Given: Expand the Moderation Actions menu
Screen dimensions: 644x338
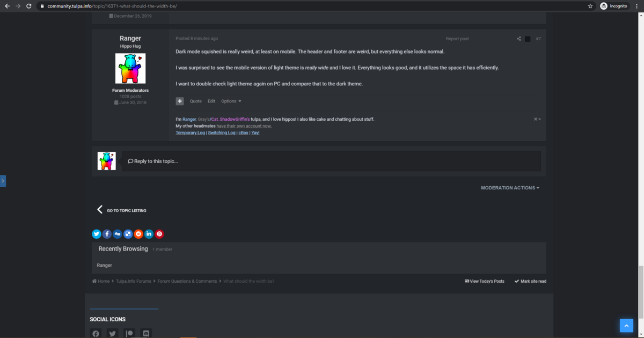Looking at the screenshot, I should point(510,188).
